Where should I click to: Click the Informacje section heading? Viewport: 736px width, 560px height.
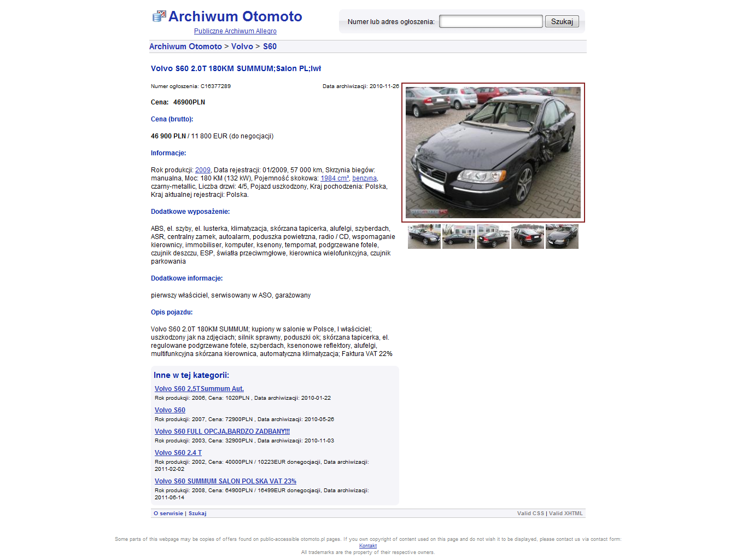click(168, 153)
